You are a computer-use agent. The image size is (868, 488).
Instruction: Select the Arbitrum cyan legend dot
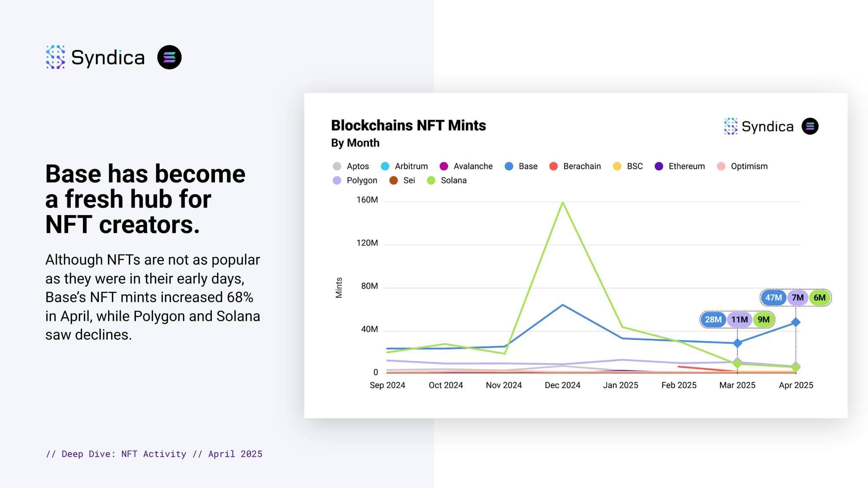385,166
